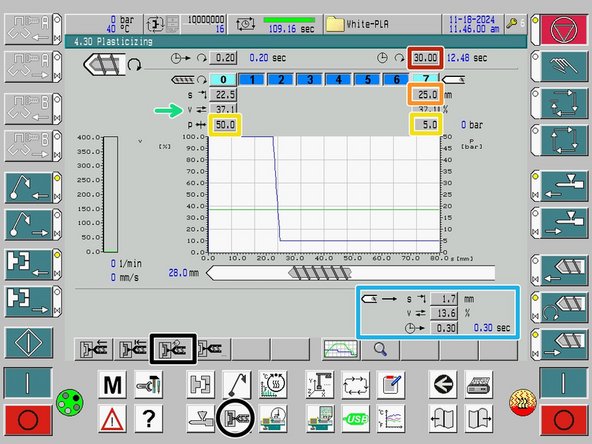Edit the 13.6 % decompression speed field

[x=444, y=313]
